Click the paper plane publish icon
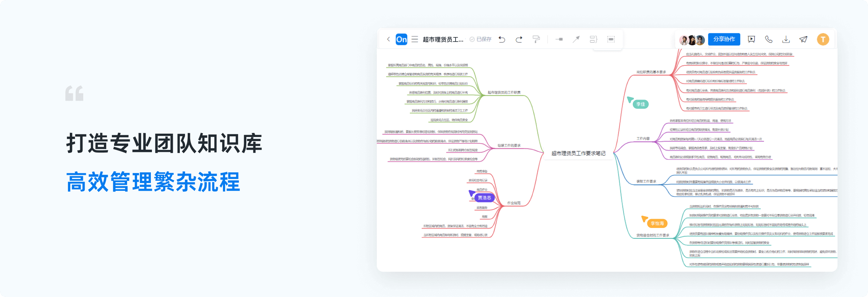 pyautogui.click(x=803, y=39)
